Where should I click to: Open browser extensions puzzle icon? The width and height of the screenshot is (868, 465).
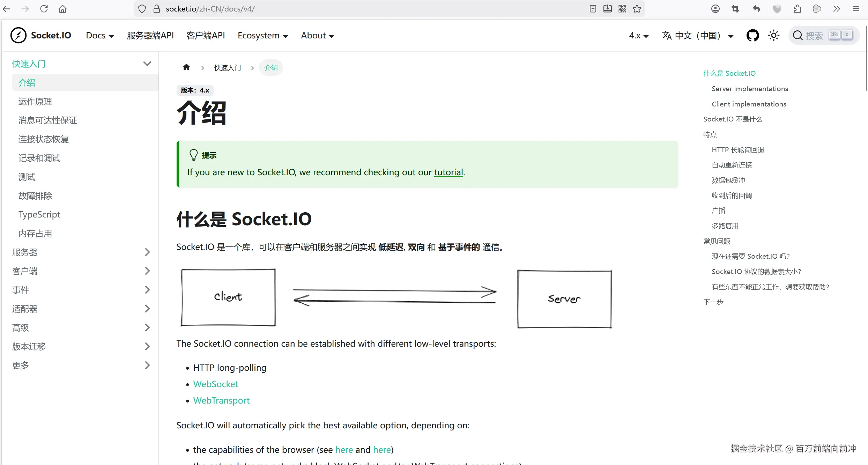click(x=797, y=9)
